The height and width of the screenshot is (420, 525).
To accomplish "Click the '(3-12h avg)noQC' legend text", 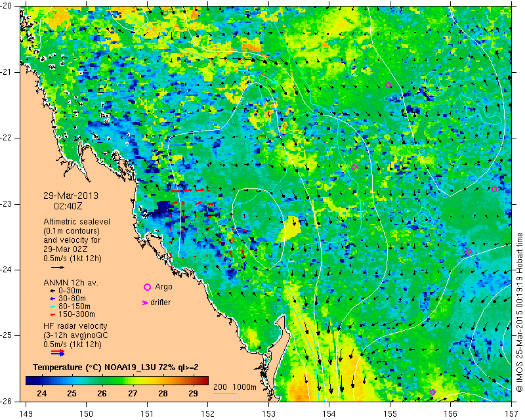I will [x=75, y=335].
